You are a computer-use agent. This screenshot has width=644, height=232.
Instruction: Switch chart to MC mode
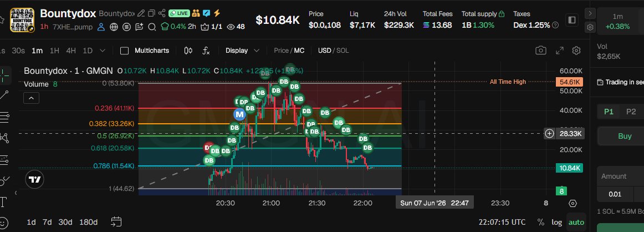click(x=299, y=51)
